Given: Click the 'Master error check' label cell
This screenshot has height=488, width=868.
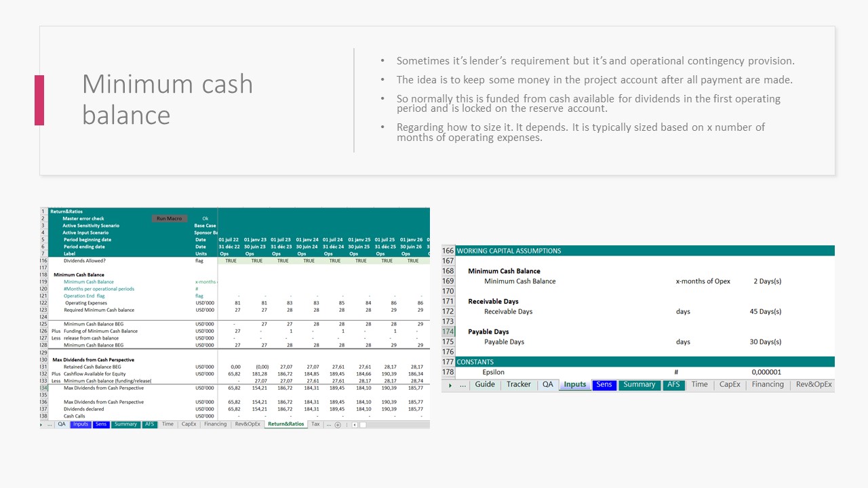Looking at the screenshot, I should point(83,218).
